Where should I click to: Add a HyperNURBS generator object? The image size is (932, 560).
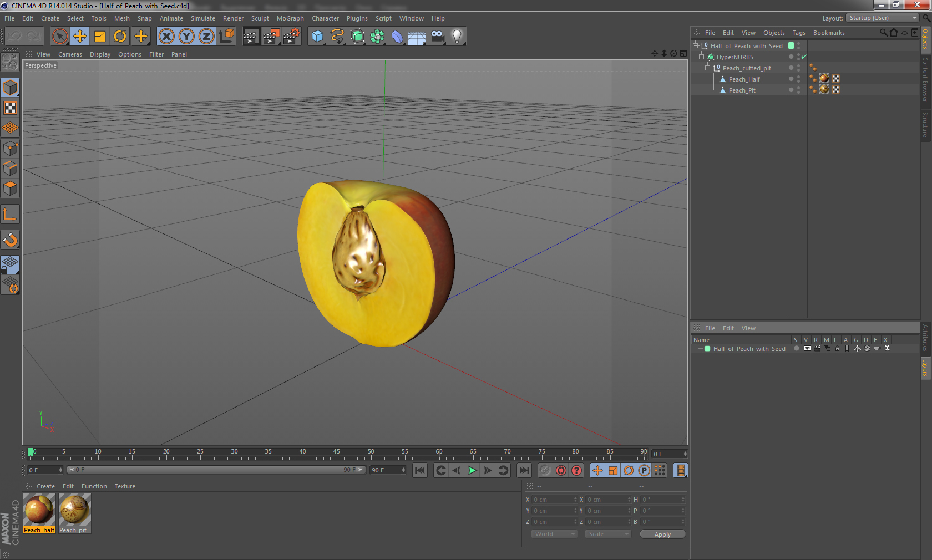click(357, 37)
